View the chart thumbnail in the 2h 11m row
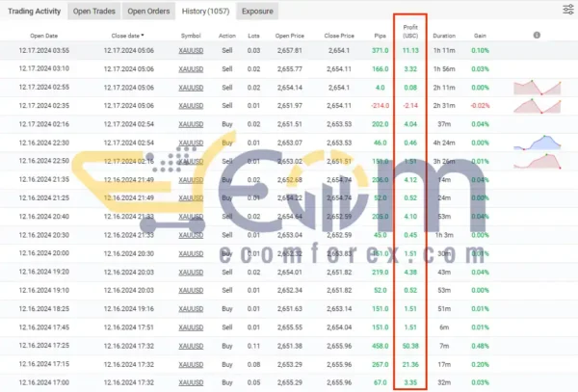 (538, 88)
